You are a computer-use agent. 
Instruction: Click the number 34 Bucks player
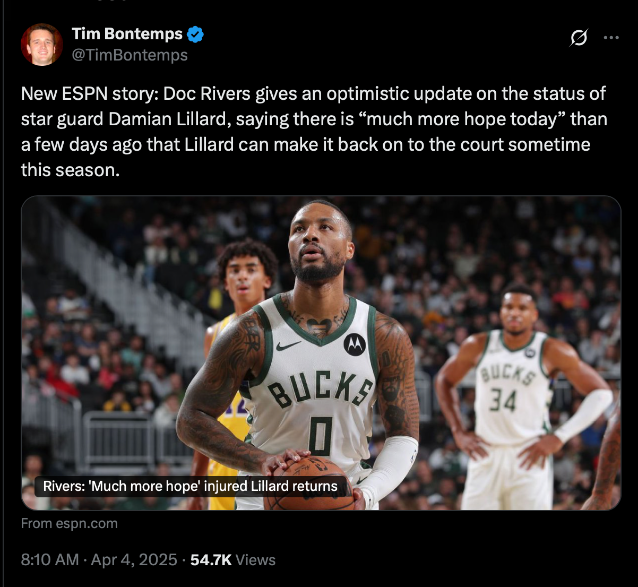(x=523, y=397)
